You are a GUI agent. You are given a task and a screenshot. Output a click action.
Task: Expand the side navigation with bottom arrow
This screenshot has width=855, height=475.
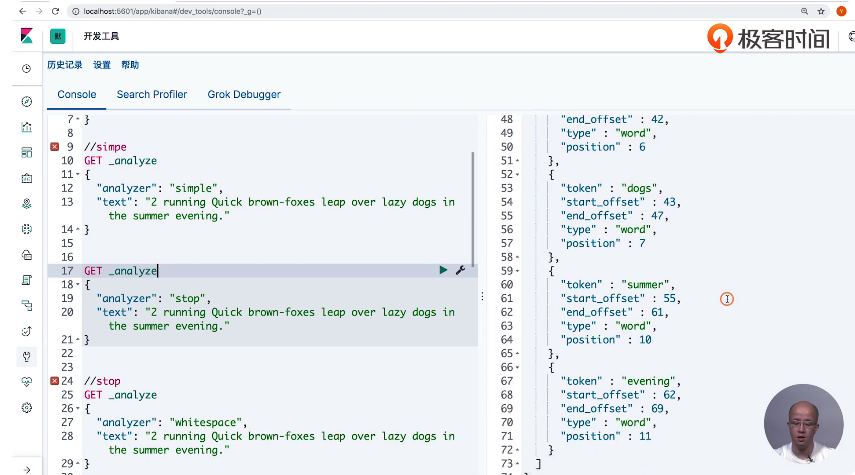(x=27, y=468)
